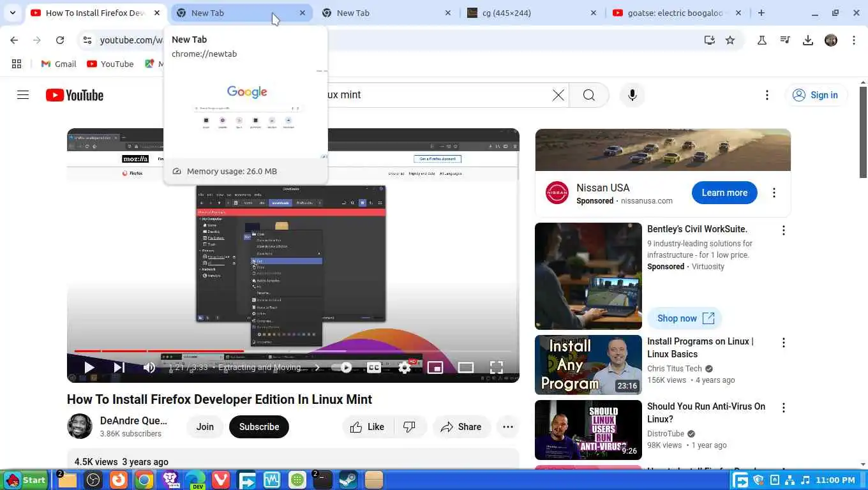Open media controls icon in toolbar
868x490 pixels.
(785, 40)
